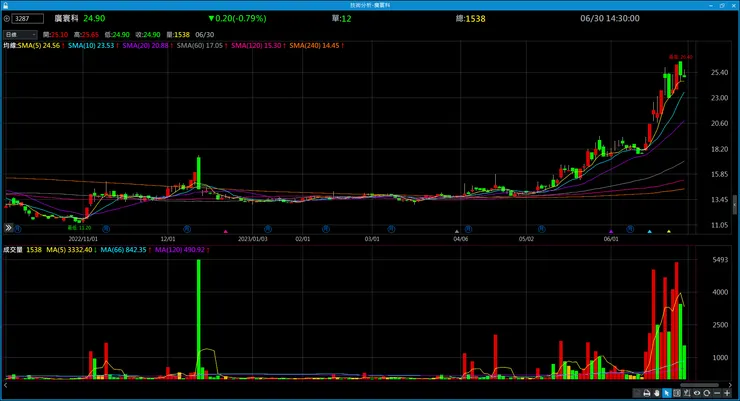Screen dimensions: 740x401
Task: Click the lowest price 11.20 annotation
Action: (x=79, y=227)
